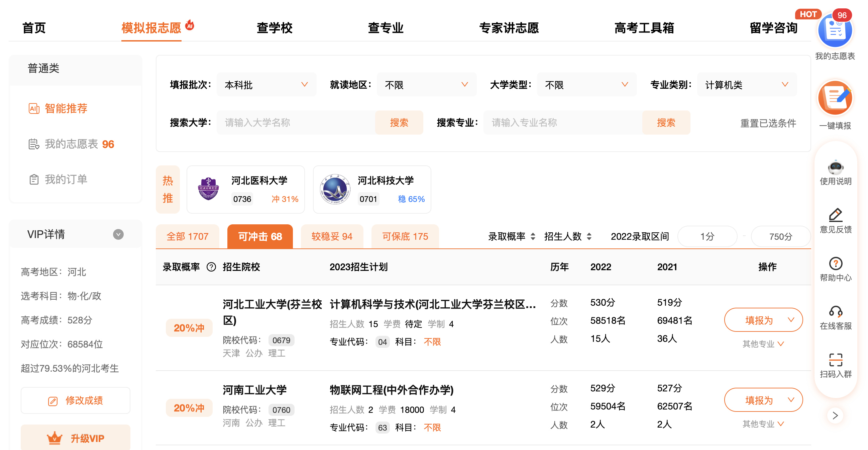Viewport: 868px width, 450px height.
Task: Click 修改成绩 button
Action: [76, 401]
